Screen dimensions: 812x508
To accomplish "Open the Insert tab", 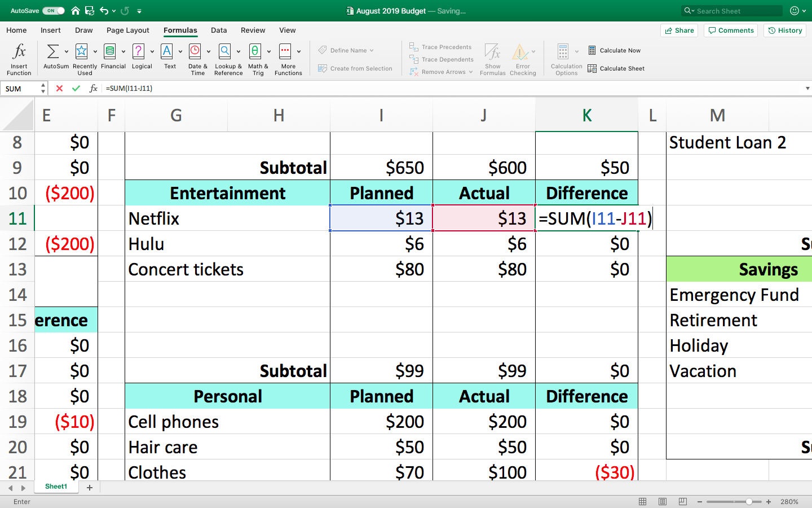I will tap(51, 30).
